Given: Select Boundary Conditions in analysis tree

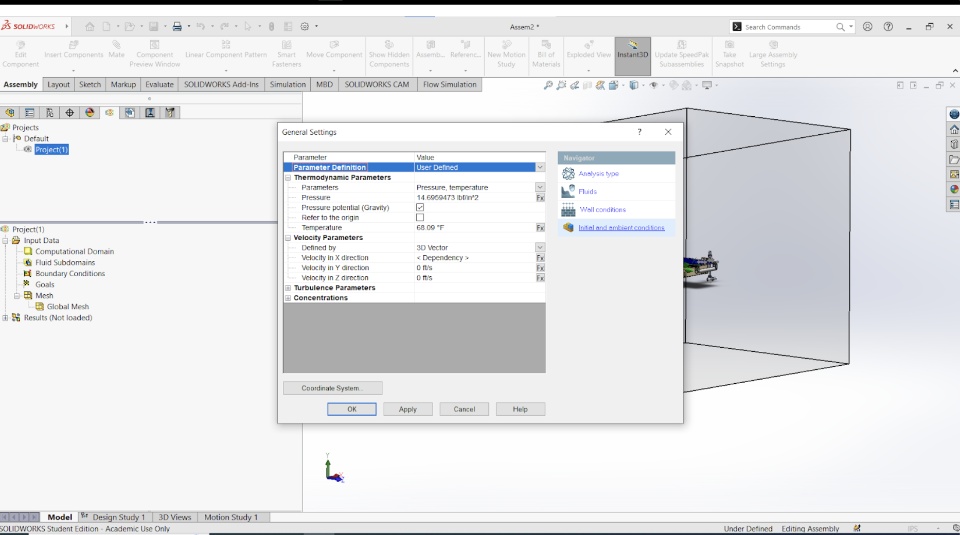Looking at the screenshot, I should [70, 274].
